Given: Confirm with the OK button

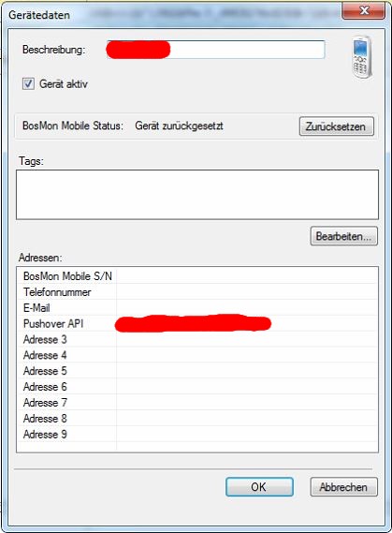Looking at the screenshot, I should (x=259, y=487).
